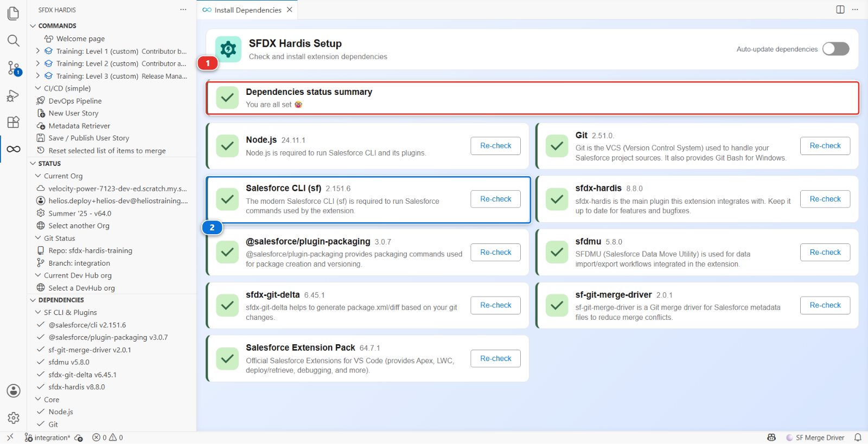The height and width of the screenshot is (444, 868).
Task: Click the New User Story icon
Action: [41, 113]
